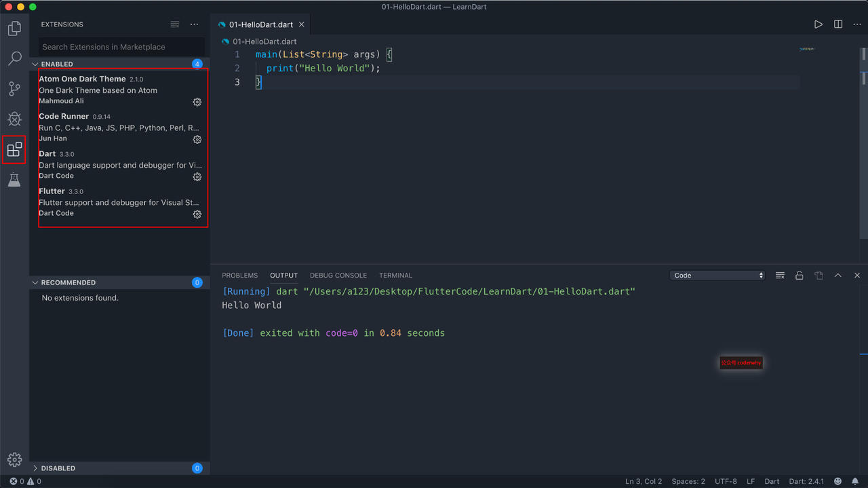Click the code minimap preview
The width and height of the screenshot is (868, 488).
coord(807,49)
